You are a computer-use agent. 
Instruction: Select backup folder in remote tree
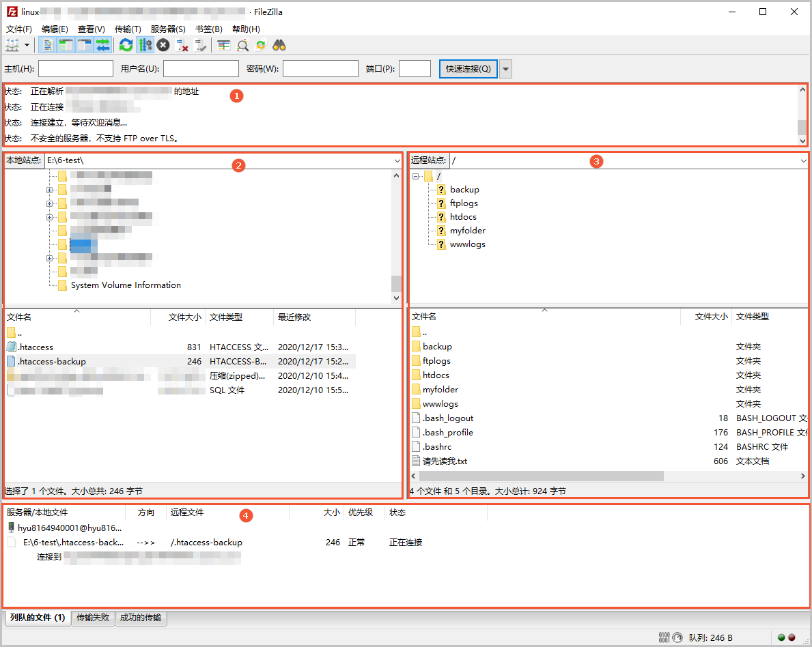point(464,190)
